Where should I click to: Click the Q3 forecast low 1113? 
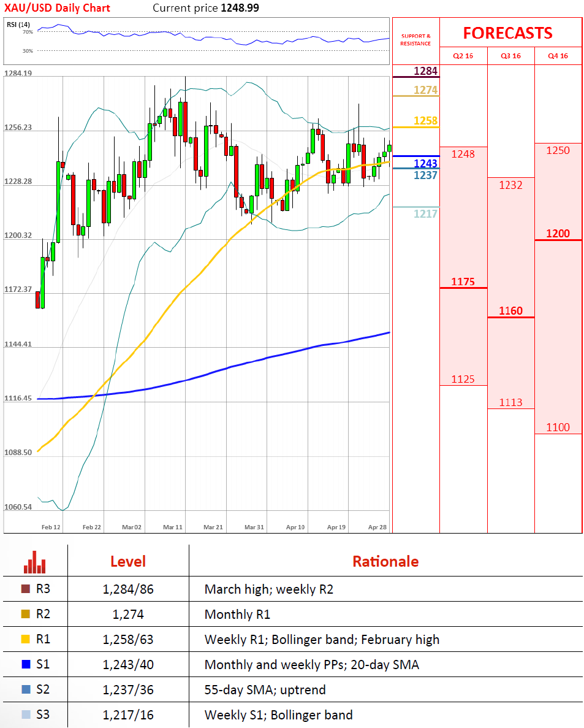[x=510, y=402]
